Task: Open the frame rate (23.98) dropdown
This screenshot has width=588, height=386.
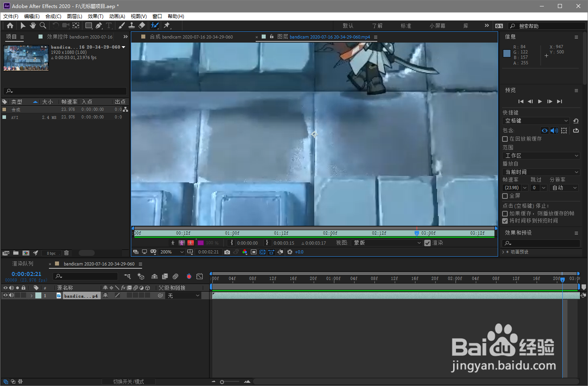Action: pyautogui.click(x=515, y=188)
